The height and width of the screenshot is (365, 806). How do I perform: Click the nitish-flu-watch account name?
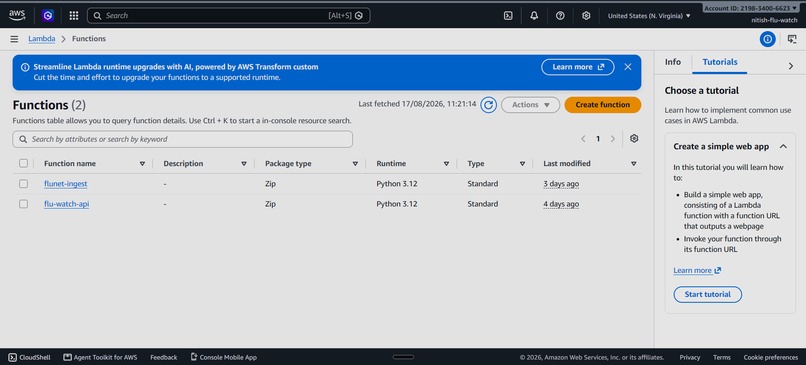coord(774,21)
